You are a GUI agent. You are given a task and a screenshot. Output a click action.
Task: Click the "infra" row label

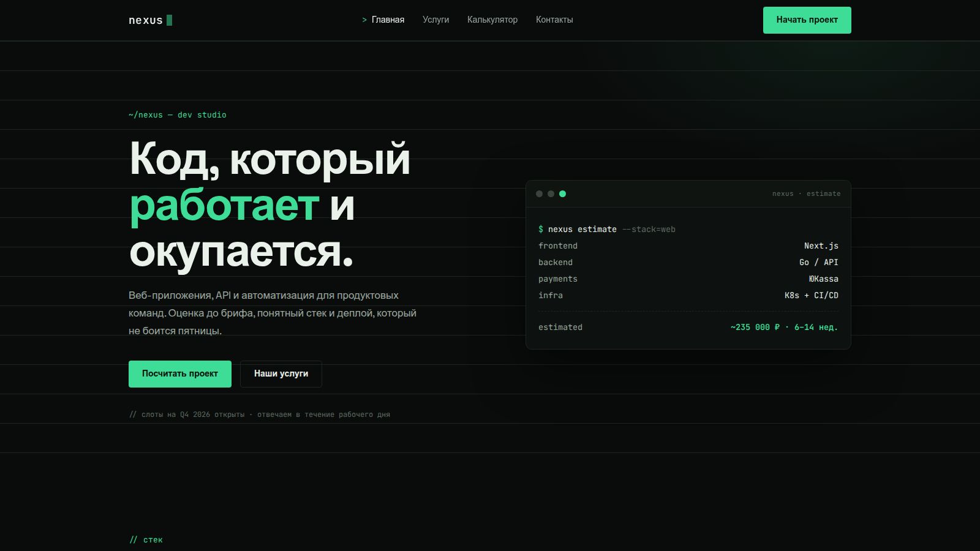(551, 296)
